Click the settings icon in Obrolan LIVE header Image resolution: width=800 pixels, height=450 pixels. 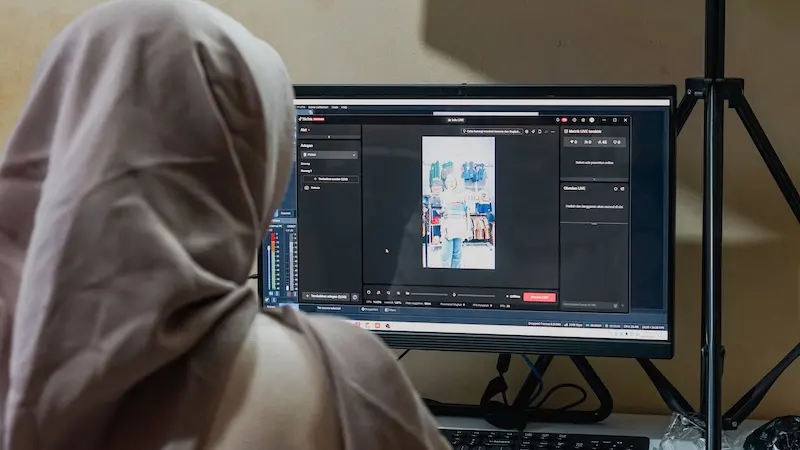615,189
